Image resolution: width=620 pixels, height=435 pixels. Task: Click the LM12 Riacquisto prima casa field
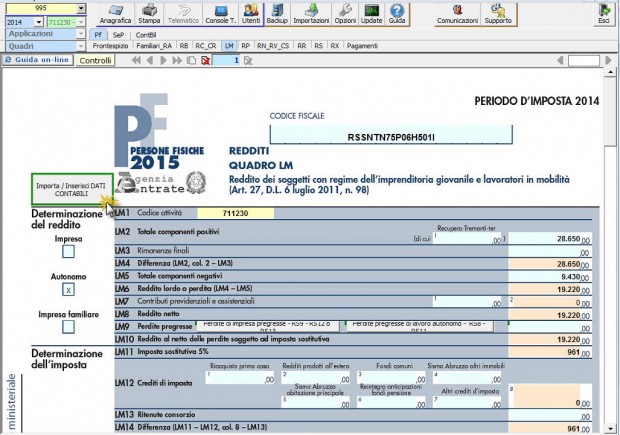240,378
